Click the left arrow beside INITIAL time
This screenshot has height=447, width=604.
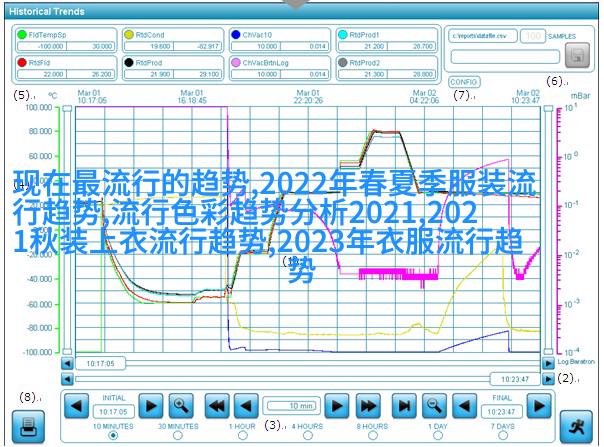coord(76,405)
